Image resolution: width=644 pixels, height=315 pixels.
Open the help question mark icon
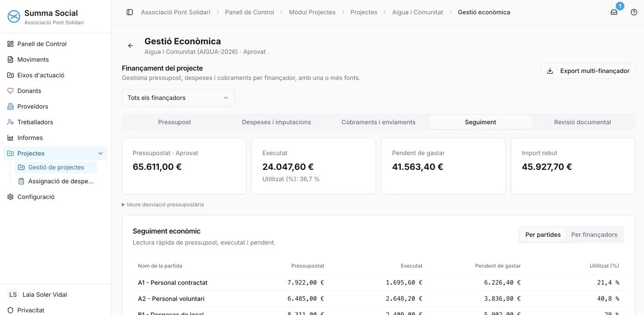point(634,12)
